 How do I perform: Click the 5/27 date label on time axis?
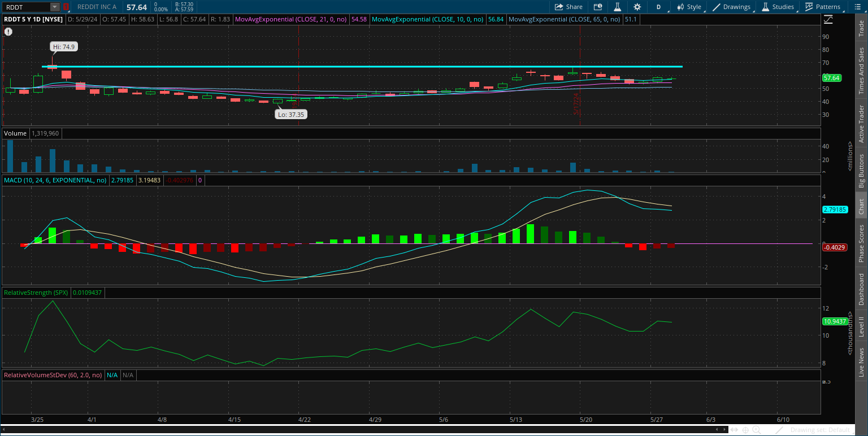(656, 420)
